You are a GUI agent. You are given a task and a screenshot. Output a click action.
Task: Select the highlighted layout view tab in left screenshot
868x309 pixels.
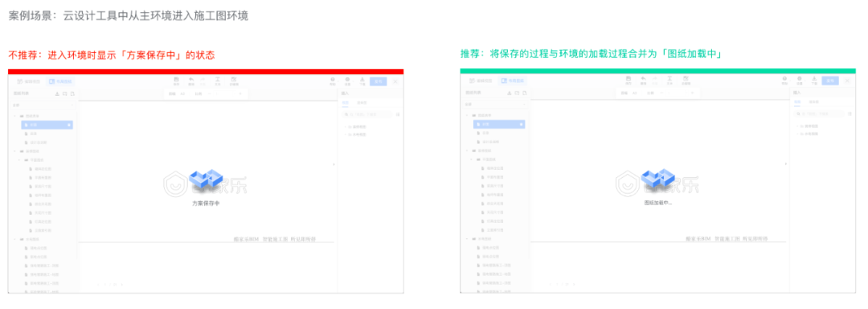coord(59,80)
